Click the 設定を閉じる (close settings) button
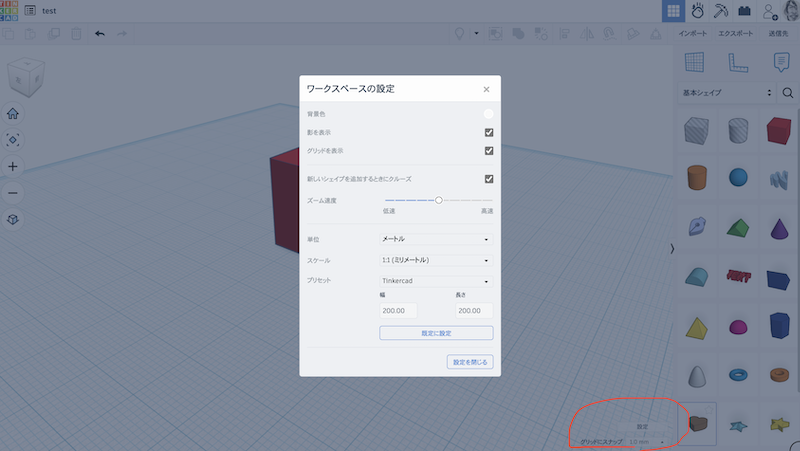 [x=469, y=362]
